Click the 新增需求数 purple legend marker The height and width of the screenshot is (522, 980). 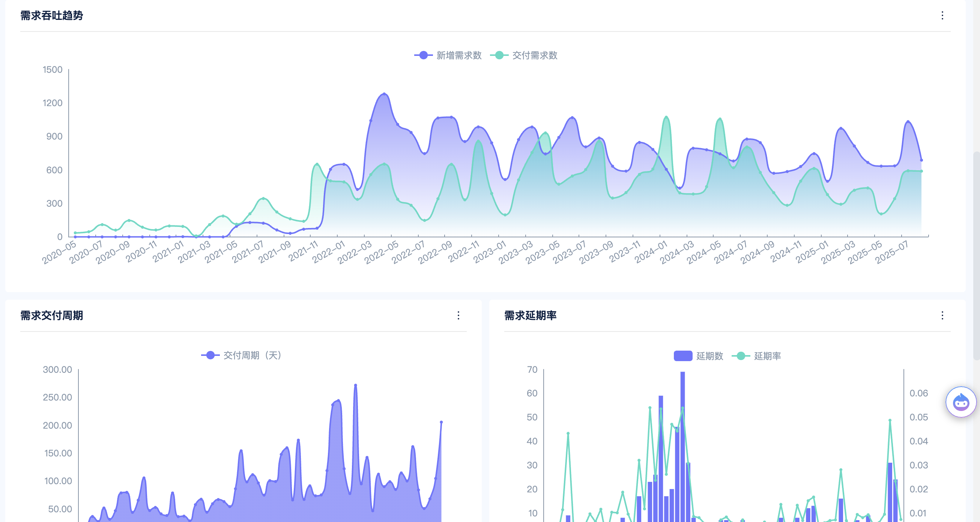click(x=423, y=55)
